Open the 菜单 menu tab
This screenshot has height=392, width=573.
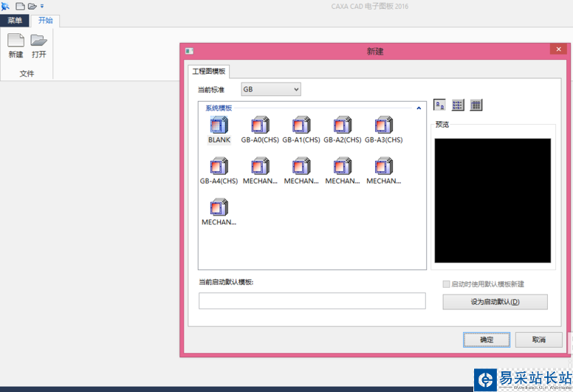click(x=15, y=21)
